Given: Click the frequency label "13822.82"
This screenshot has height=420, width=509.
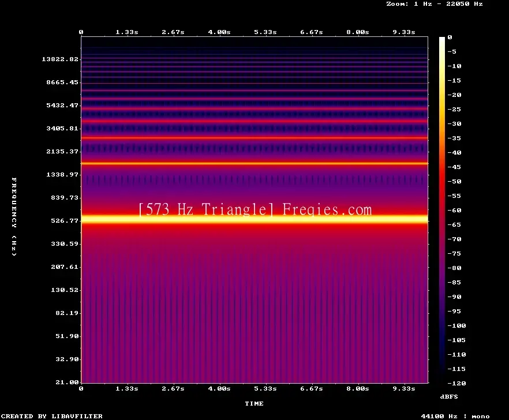Looking at the screenshot, I should click(x=60, y=59).
